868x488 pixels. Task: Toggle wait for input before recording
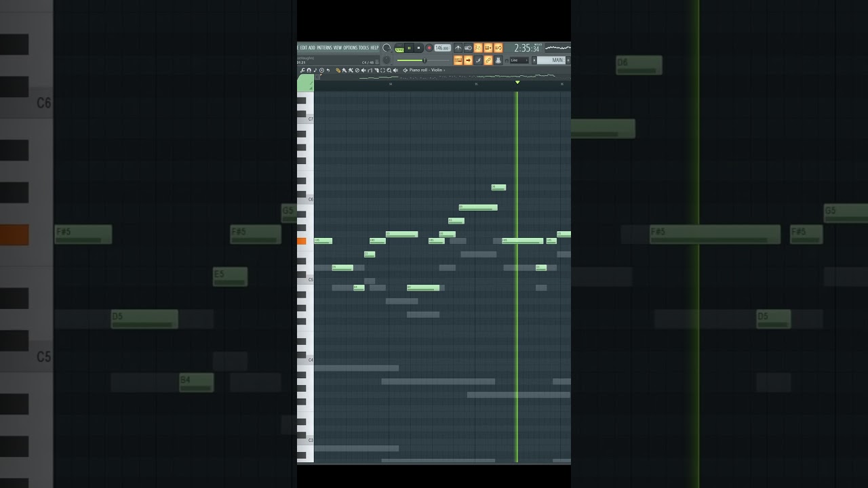point(468,47)
